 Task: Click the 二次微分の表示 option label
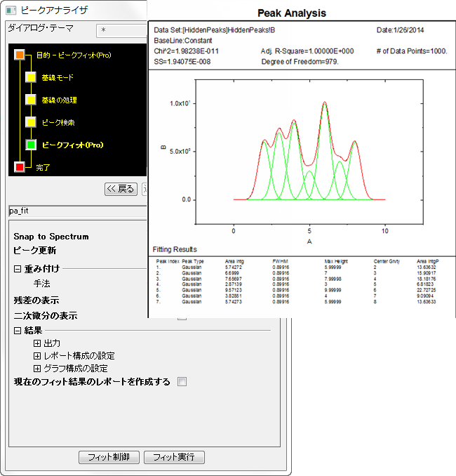tap(46, 316)
